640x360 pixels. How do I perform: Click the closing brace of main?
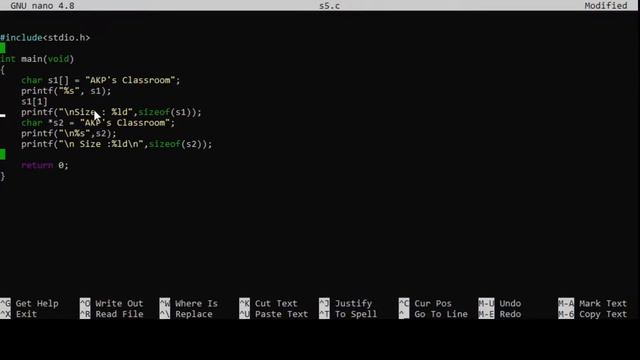pos(2,176)
